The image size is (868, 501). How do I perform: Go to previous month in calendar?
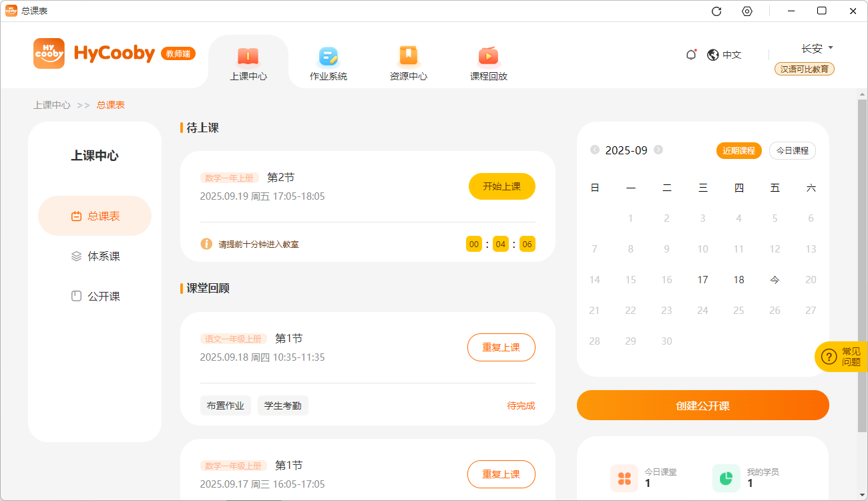(x=595, y=150)
